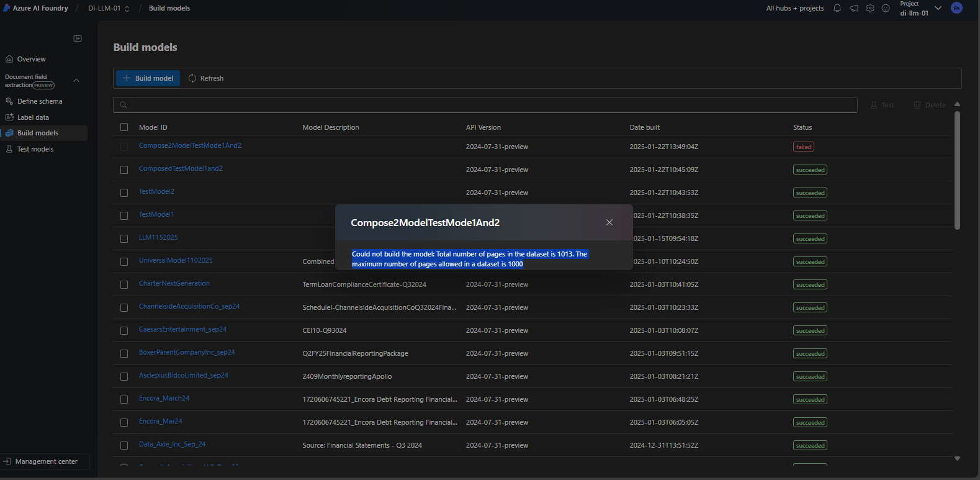This screenshot has height=480, width=980.
Task: Collapse the Document field extraction section
Action: click(76, 81)
